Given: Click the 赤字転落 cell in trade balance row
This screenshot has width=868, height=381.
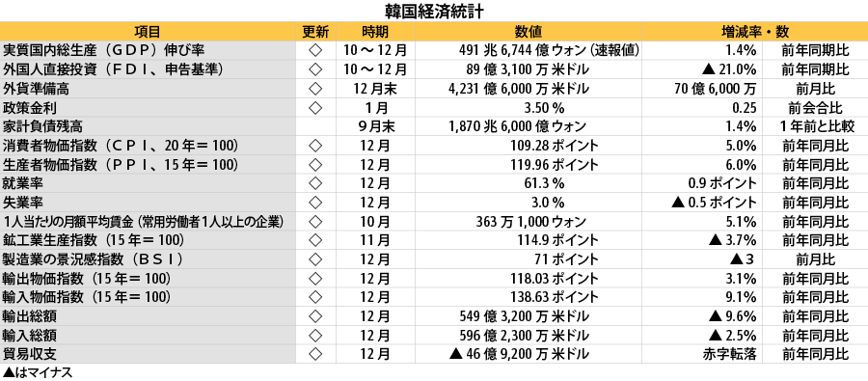Looking at the screenshot, I should [x=730, y=354].
